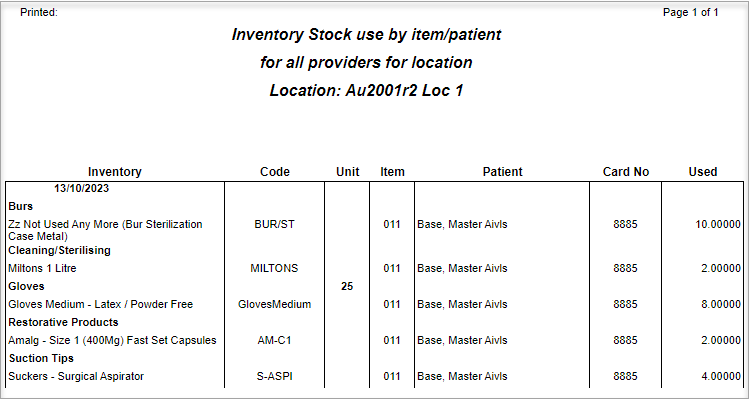
Task: Click the Item column header
Action: tap(392, 172)
